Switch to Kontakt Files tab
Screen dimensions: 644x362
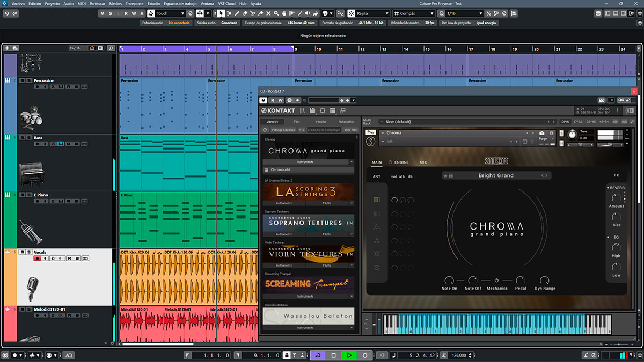pyautogui.click(x=297, y=122)
